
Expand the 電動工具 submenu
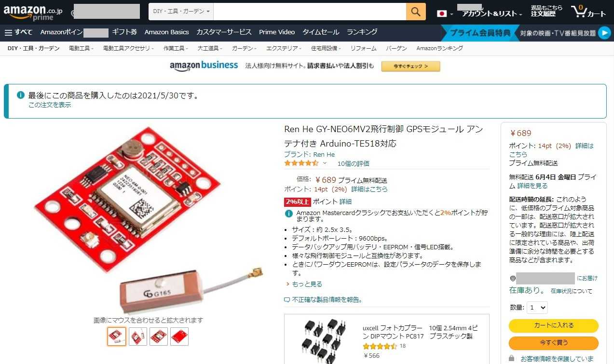pyautogui.click(x=81, y=48)
